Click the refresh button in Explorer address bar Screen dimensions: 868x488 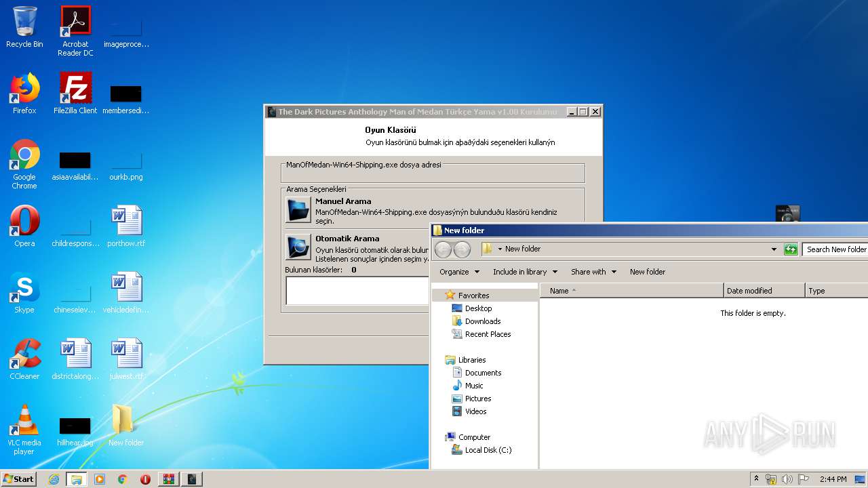click(x=790, y=249)
